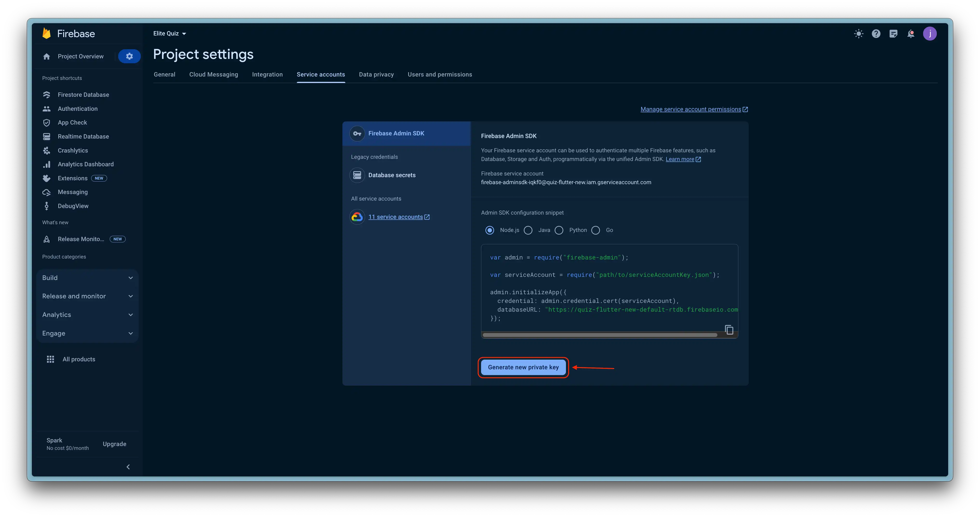The width and height of the screenshot is (980, 517).
Task: Open the Analytics Dashboard shortcut
Action: (86, 164)
